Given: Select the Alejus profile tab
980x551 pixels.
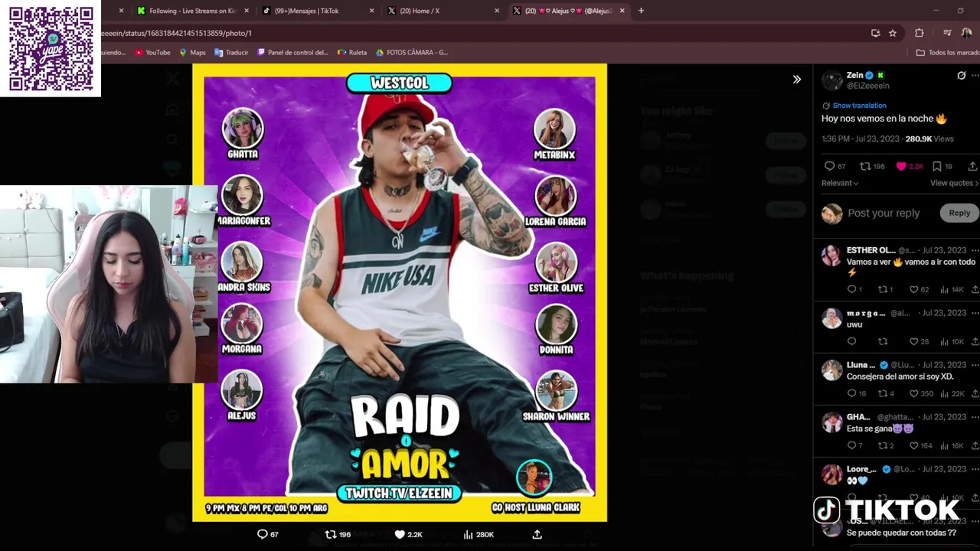Looking at the screenshot, I should click(x=568, y=11).
